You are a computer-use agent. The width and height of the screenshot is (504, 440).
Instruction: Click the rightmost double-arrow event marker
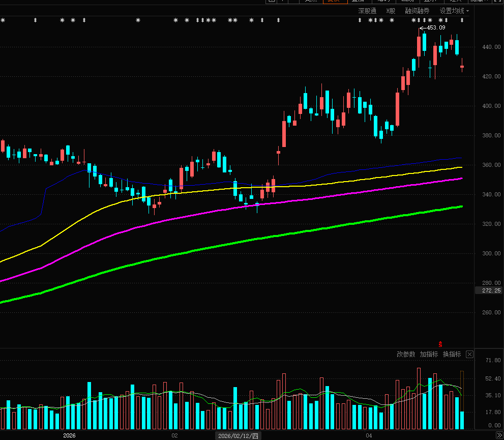pos(462,20)
